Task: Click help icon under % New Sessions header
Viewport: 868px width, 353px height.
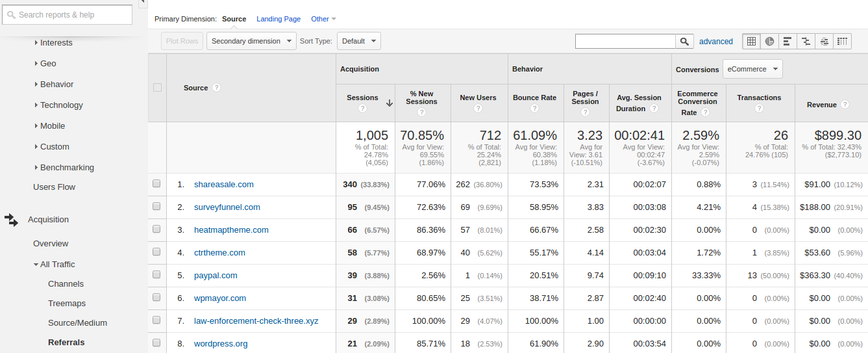Action: coord(421,112)
